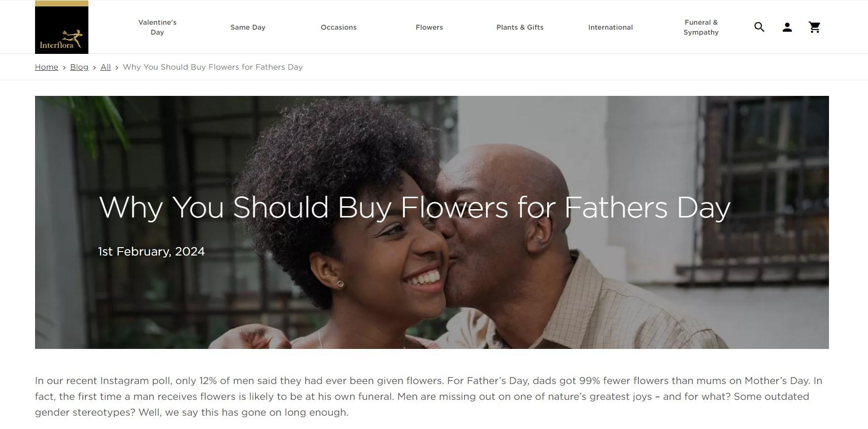Open the Funeral & Sympathy menu
The image size is (868, 429).
click(x=701, y=27)
